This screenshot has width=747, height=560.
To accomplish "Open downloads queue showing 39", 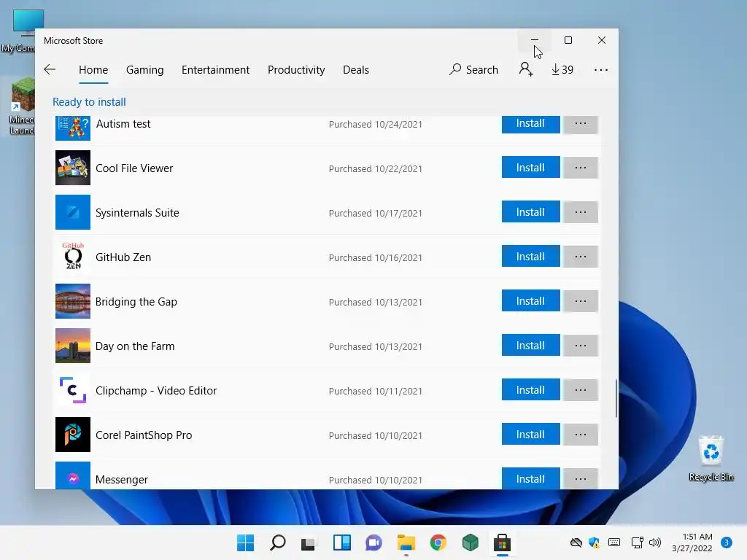I will [x=562, y=69].
